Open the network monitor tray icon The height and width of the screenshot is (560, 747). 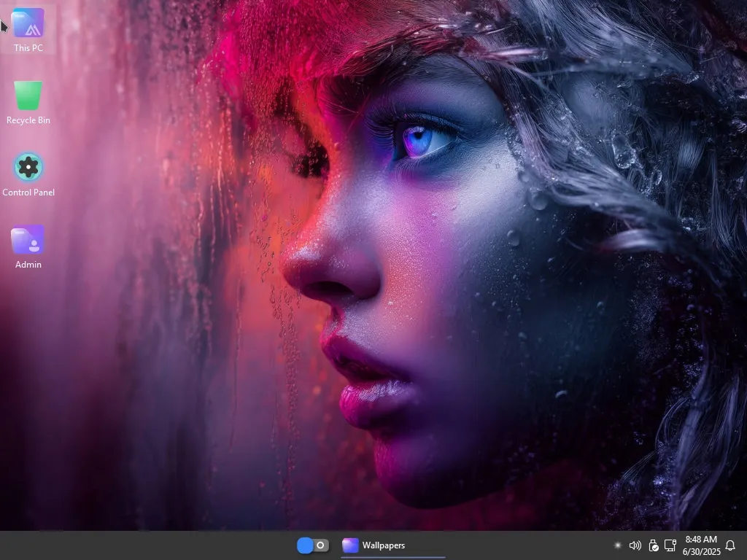click(x=670, y=545)
